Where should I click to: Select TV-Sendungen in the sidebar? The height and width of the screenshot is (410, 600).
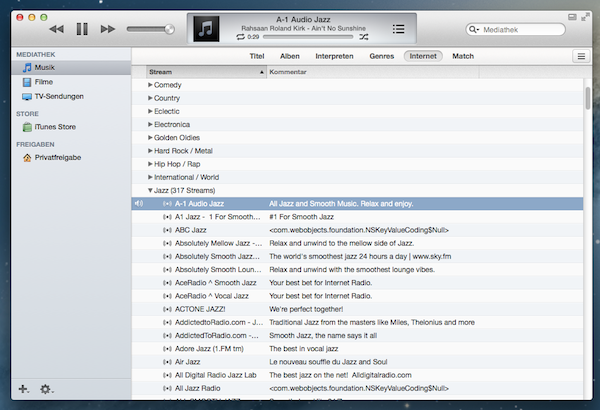[x=71, y=96]
